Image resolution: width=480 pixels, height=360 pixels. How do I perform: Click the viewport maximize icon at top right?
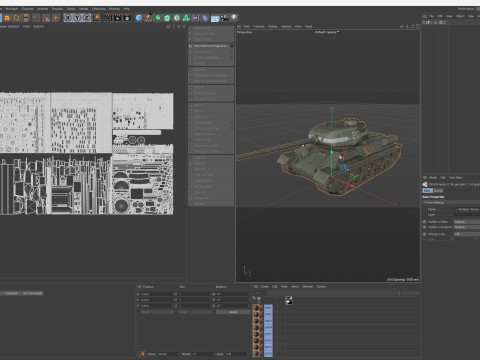(418, 26)
